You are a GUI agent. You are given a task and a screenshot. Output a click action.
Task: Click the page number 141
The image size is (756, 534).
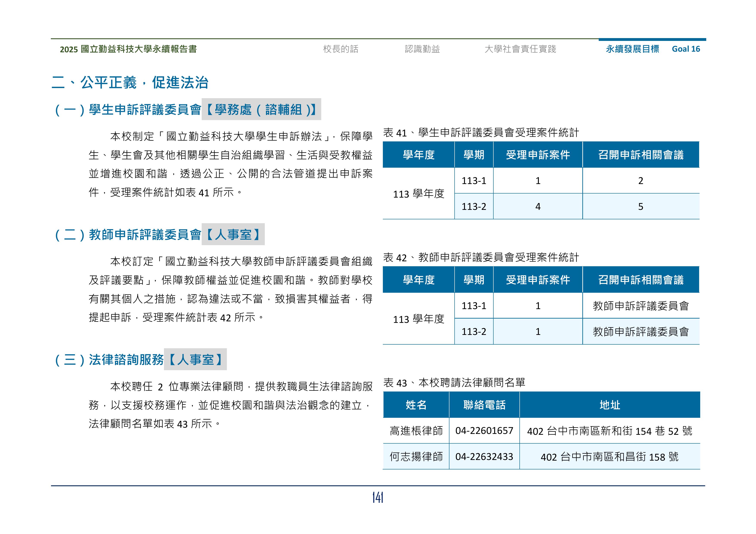[378, 497]
